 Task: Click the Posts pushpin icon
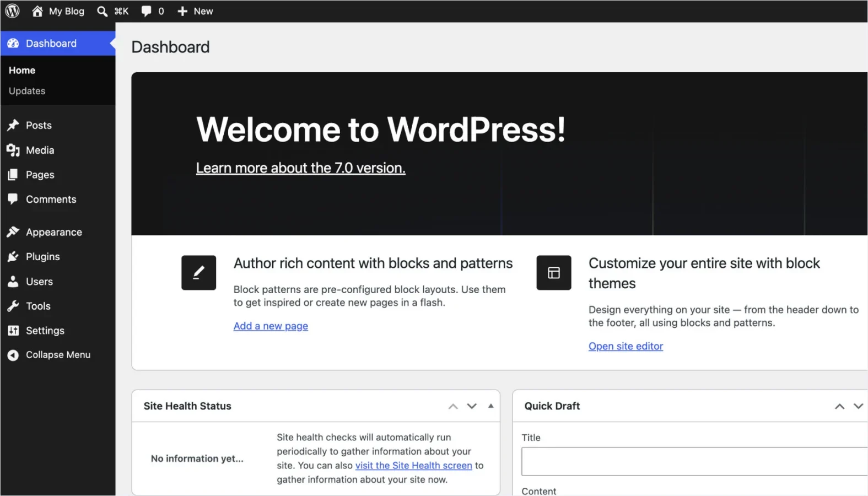tap(13, 126)
